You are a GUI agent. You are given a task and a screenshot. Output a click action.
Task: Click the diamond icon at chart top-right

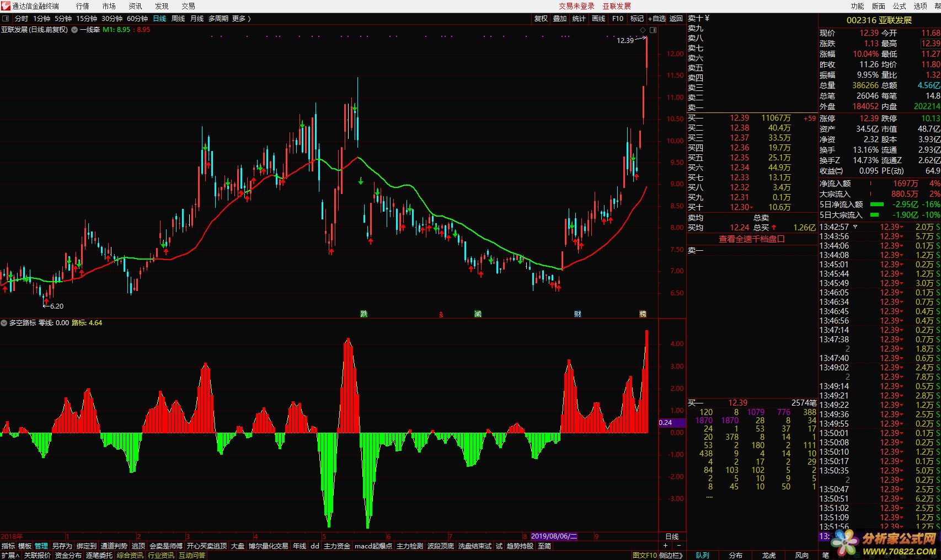tap(643, 30)
